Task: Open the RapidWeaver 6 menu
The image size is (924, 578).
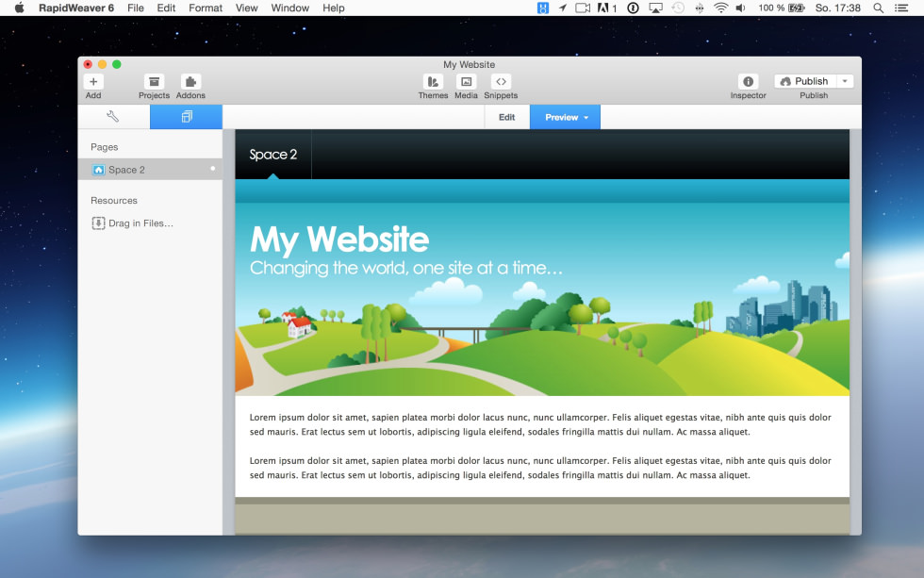Action: pos(76,8)
